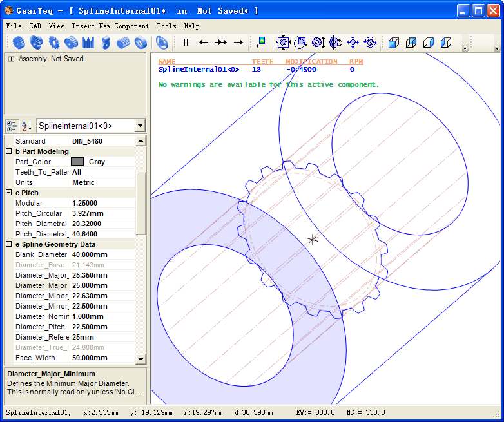
Task: Collapse the e Spline Geometry Data section
Action: tap(9, 244)
